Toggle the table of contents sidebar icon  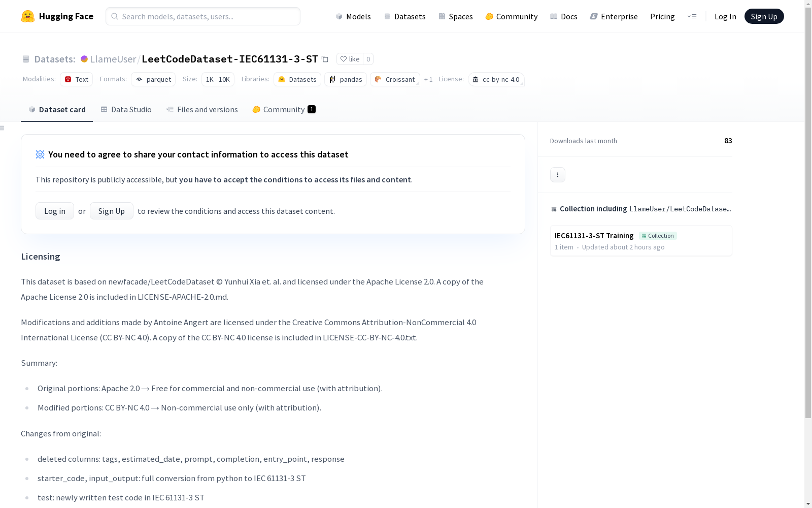(x=3, y=128)
